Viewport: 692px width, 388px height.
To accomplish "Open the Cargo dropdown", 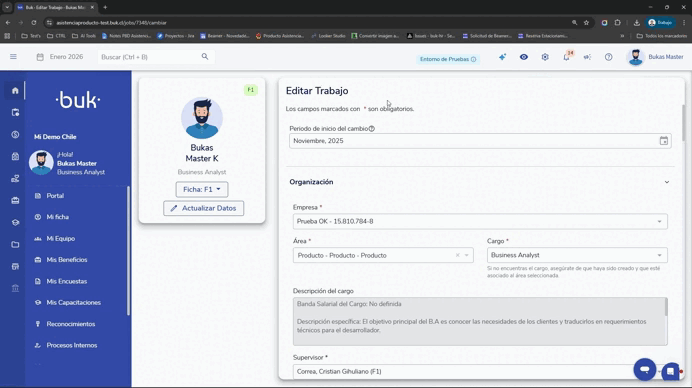I will 577,255.
